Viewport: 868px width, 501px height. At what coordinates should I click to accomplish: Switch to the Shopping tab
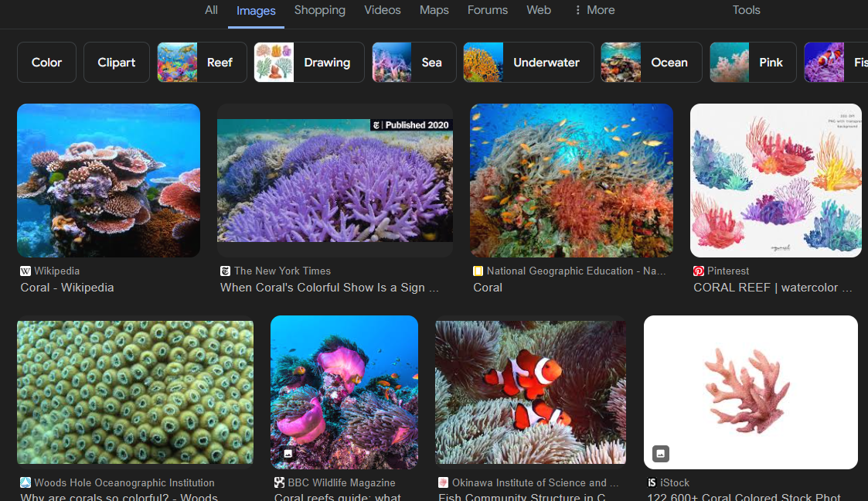[x=319, y=10]
